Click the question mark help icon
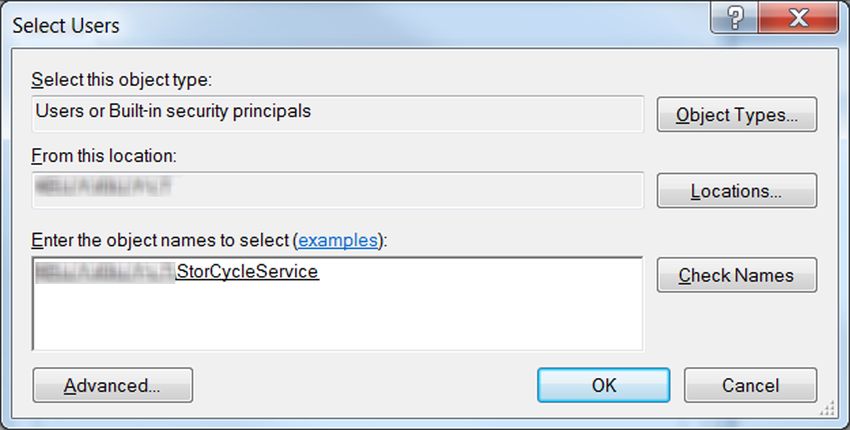 (x=735, y=20)
